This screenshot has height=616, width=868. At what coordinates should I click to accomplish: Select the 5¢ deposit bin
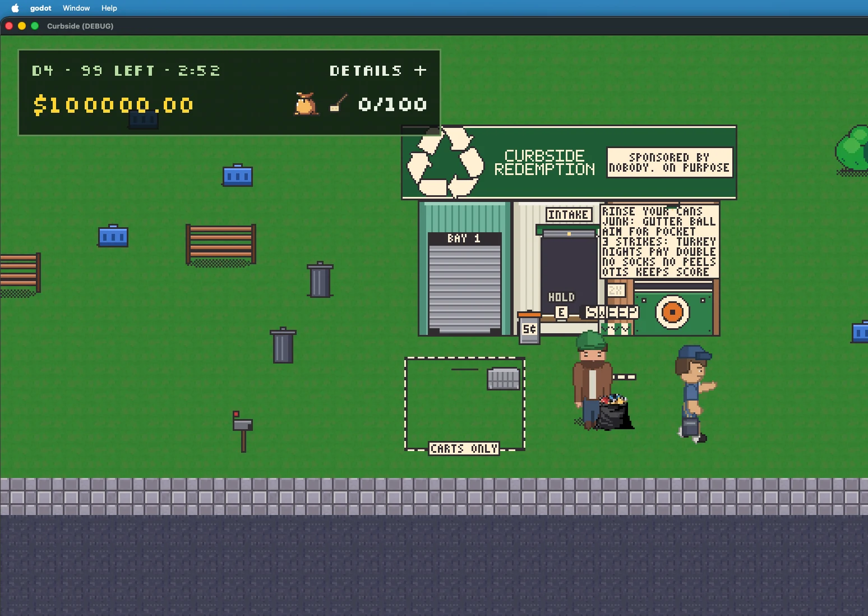(x=529, y=328)
